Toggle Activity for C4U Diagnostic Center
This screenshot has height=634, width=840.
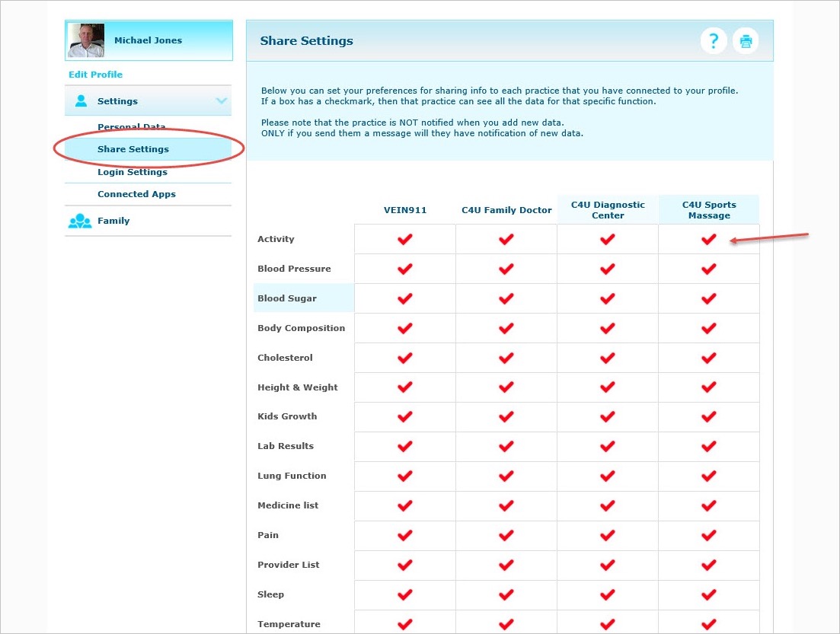608,239
